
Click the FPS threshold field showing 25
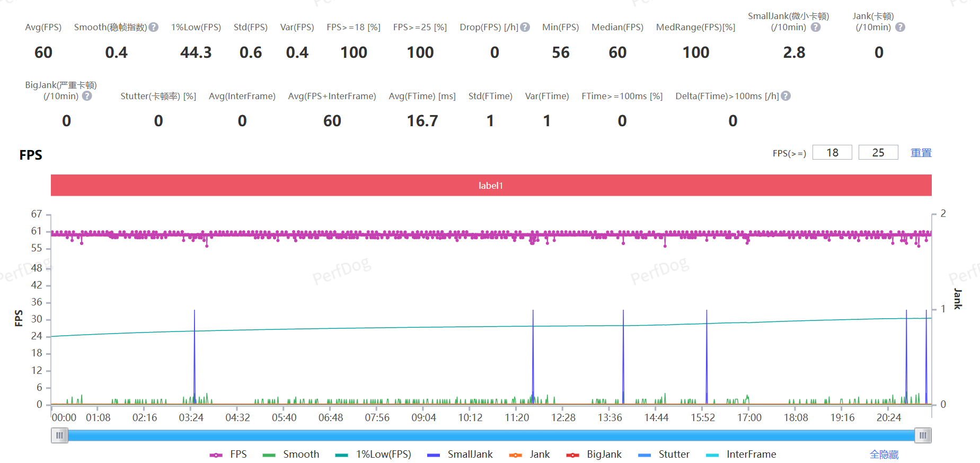coord(878,152)
